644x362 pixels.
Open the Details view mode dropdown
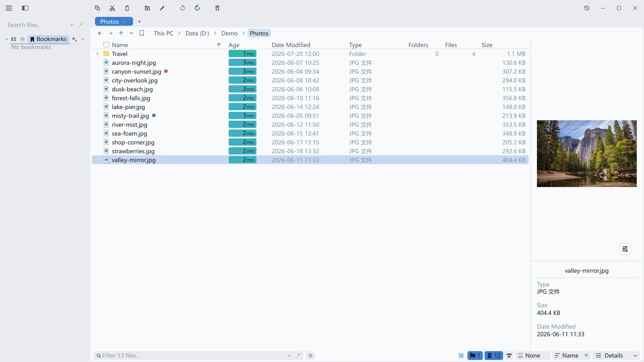[x=616, y=356]
